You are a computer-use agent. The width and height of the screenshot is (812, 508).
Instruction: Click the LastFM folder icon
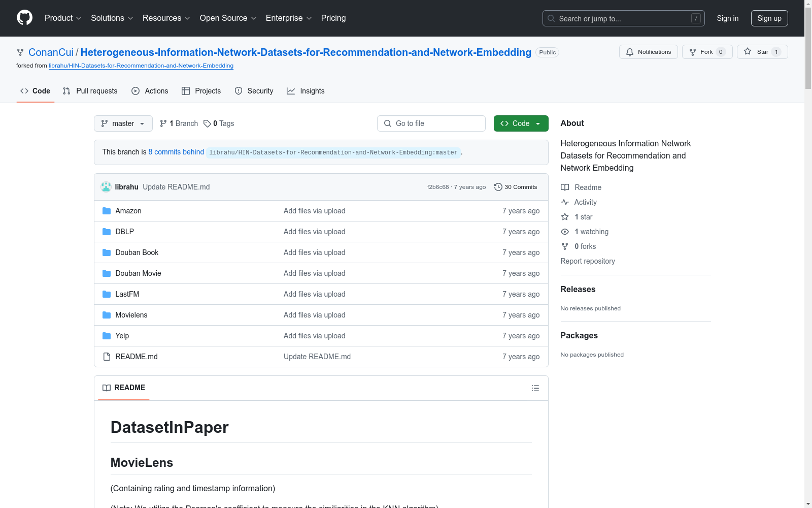pos(107,294)
